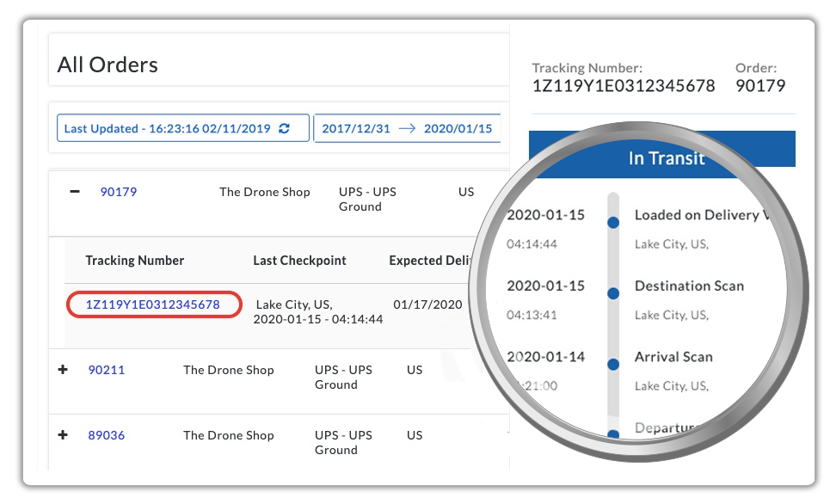The height and width of the screenshot is (504, 836).
Task: Click The Drone Shop in order 89036 row
Action: click(x=228, y=435)
